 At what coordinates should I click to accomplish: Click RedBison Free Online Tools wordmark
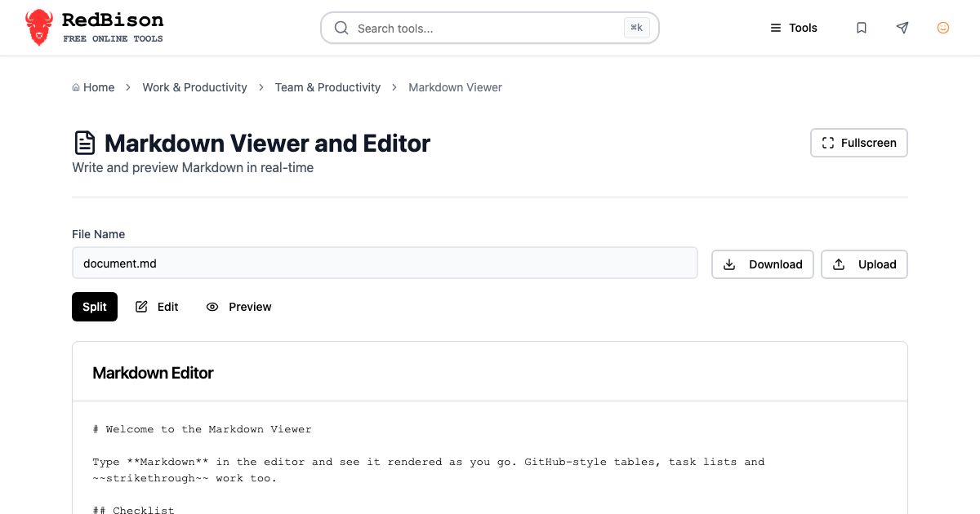(113, 27)
